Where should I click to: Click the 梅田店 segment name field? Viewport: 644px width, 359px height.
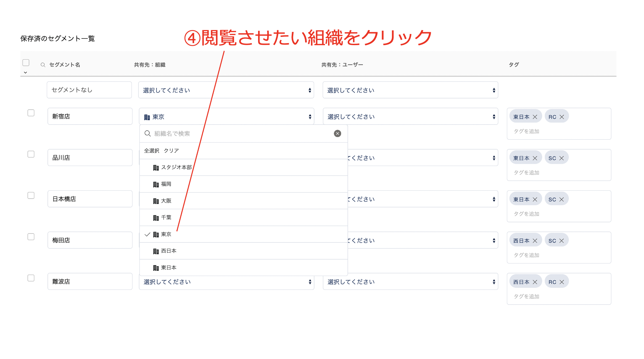(x=90, y=240)
